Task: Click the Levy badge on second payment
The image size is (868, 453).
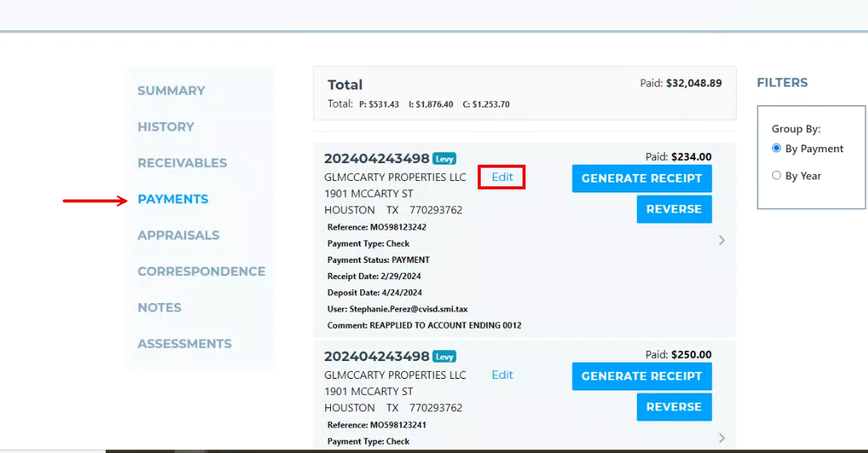Action: [444, 357]
